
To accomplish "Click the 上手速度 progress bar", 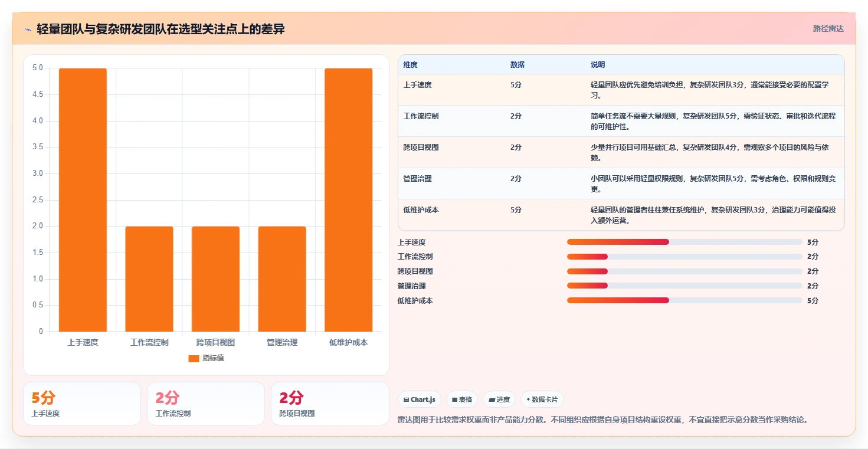I will coord(684,242).
